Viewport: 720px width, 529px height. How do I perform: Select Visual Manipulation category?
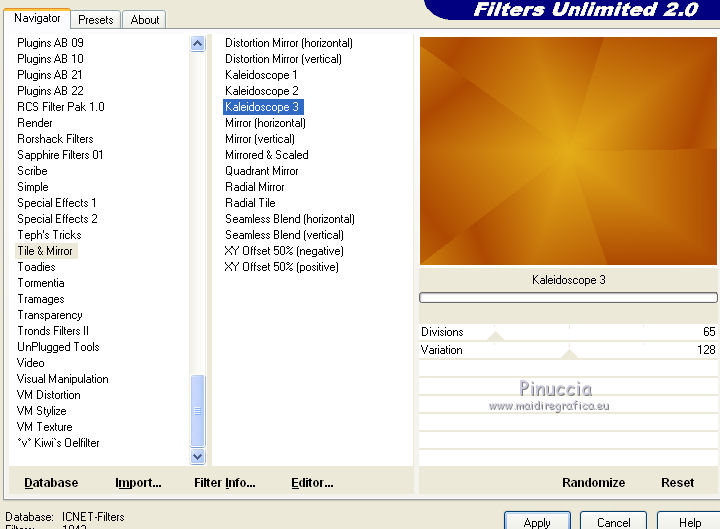(x=63, y=379)
